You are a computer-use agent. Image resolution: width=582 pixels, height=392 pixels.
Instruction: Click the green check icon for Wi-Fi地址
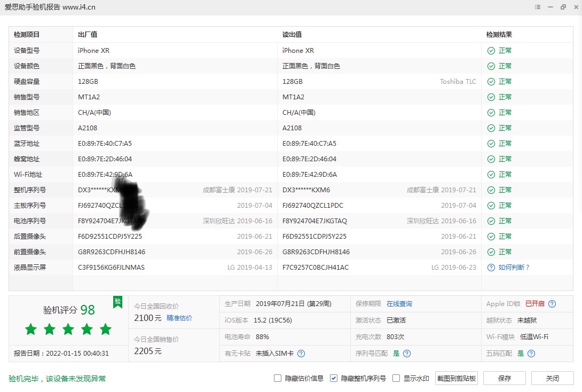[491, 175]
